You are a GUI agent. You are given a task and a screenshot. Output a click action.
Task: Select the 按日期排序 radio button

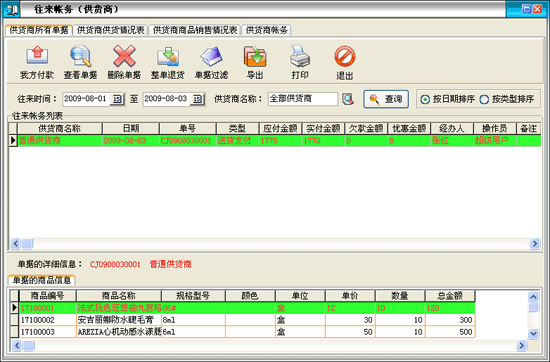coord(425,100)
